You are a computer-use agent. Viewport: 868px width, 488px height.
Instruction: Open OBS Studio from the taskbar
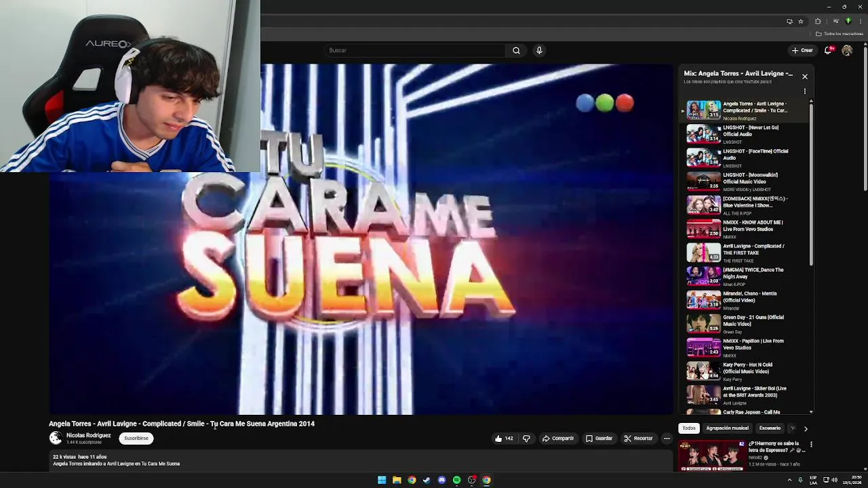(x=471, y=480)
